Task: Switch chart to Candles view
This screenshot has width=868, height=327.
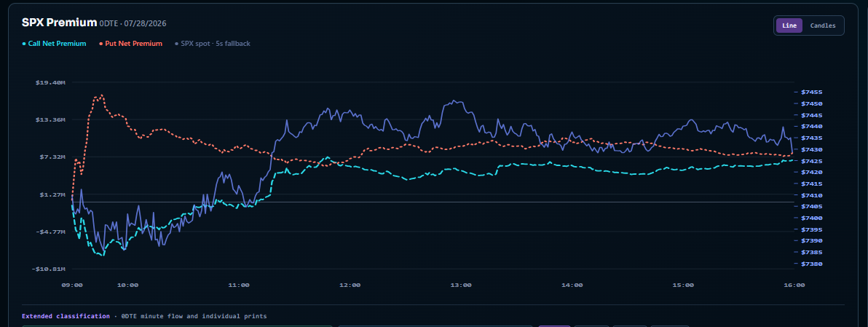Action: pyautogui.click(x=823, y=25)
